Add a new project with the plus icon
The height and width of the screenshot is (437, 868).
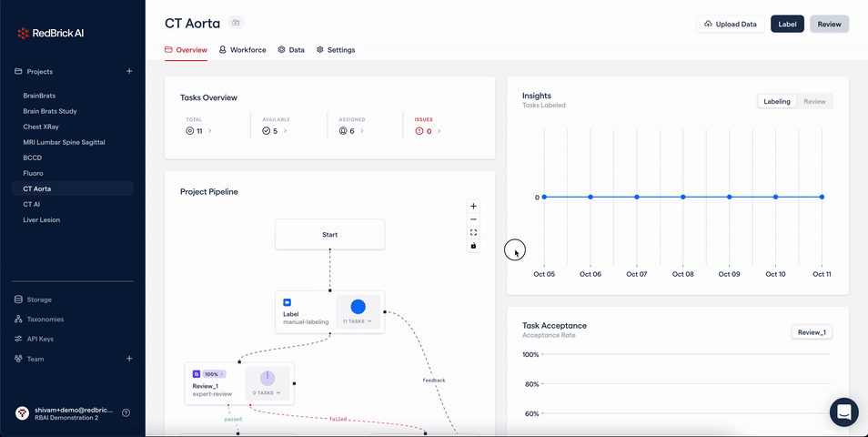pos(129,71)
